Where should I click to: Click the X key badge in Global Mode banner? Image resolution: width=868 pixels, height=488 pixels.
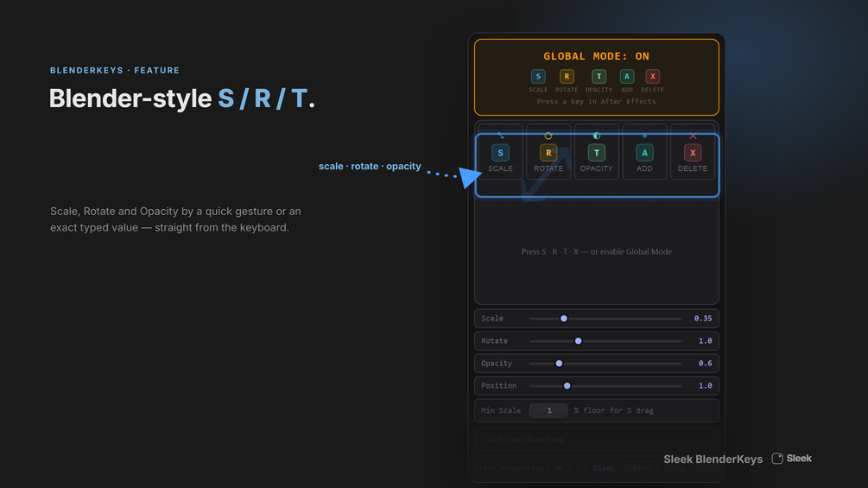point(653,76)
